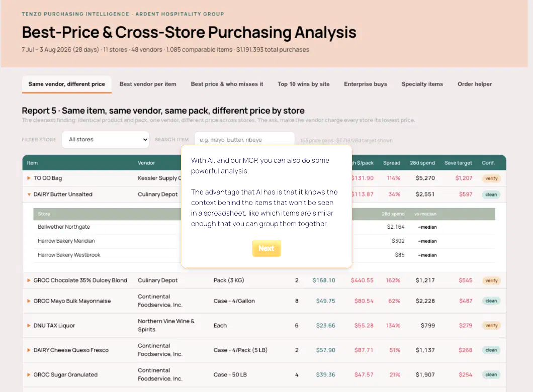
Task: Click the $597 save target value
Action: pos(466,194)
